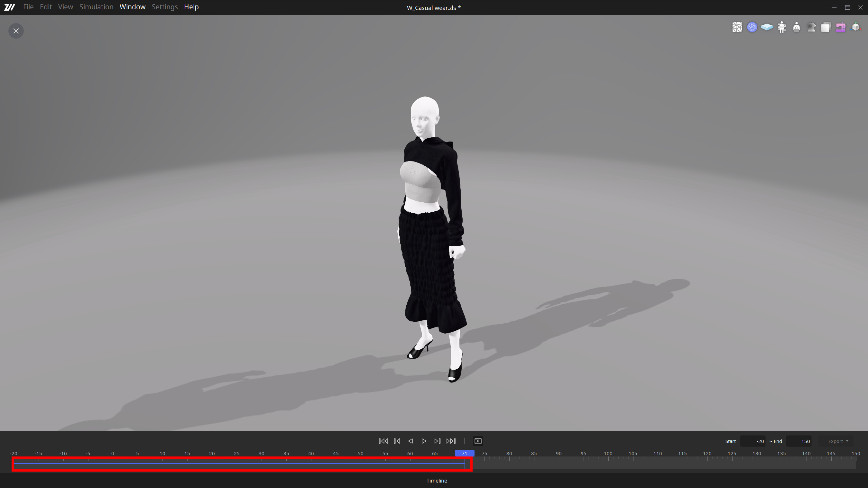Step forward one frame
This screenshot has height=488, width=868.
click(437, 441)
